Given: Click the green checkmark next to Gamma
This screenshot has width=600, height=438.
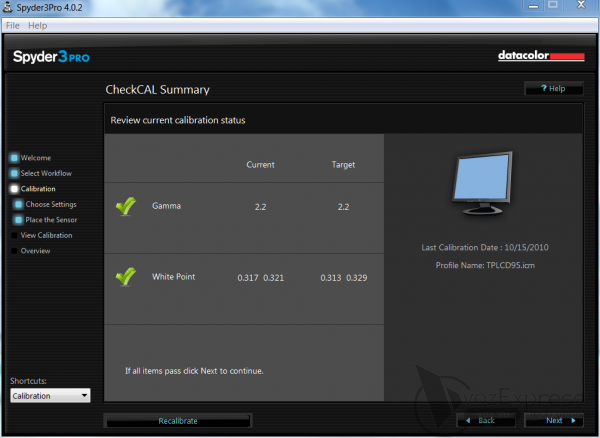Looking at the screenshot, I should tap(125, 207).
